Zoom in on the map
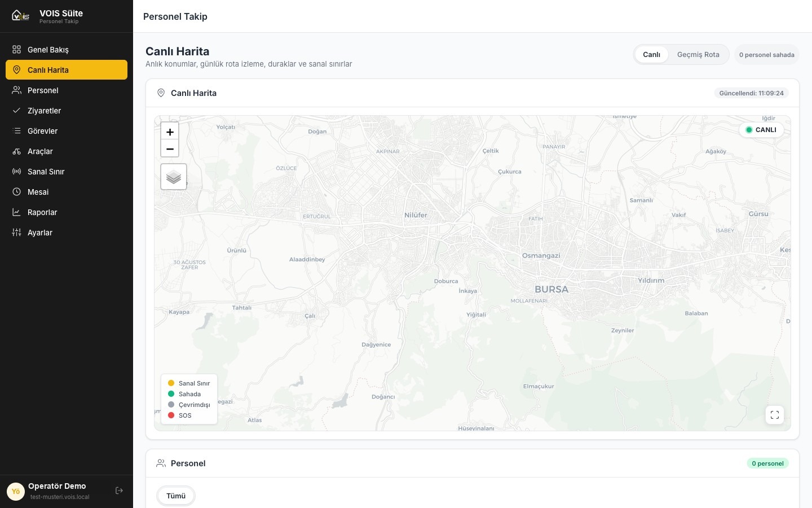This screenshot has height=508, width=812. 170,132
